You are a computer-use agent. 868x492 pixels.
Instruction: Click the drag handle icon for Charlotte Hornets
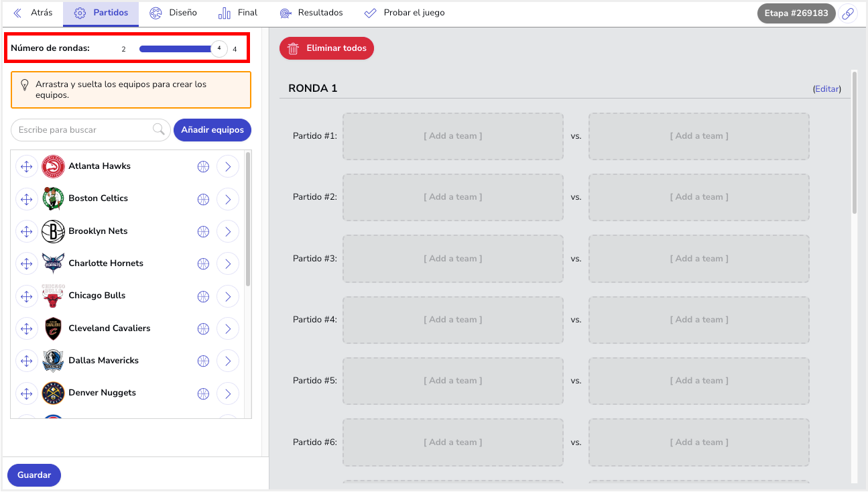click(x=27, y=263)
